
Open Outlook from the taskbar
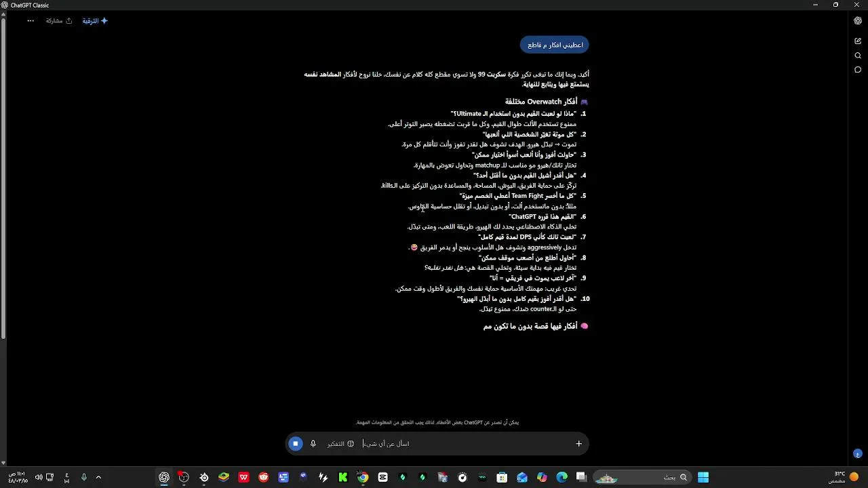[522, 477]
